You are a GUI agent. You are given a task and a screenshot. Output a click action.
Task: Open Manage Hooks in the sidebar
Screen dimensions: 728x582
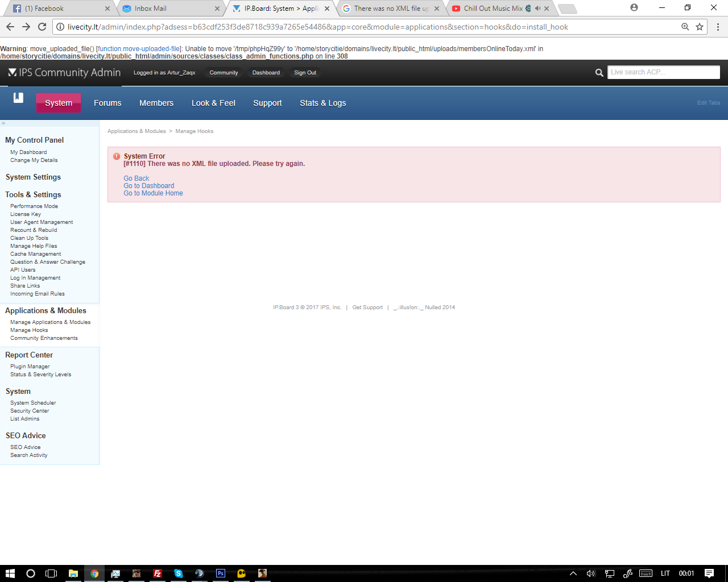click(x=29, y=330)
